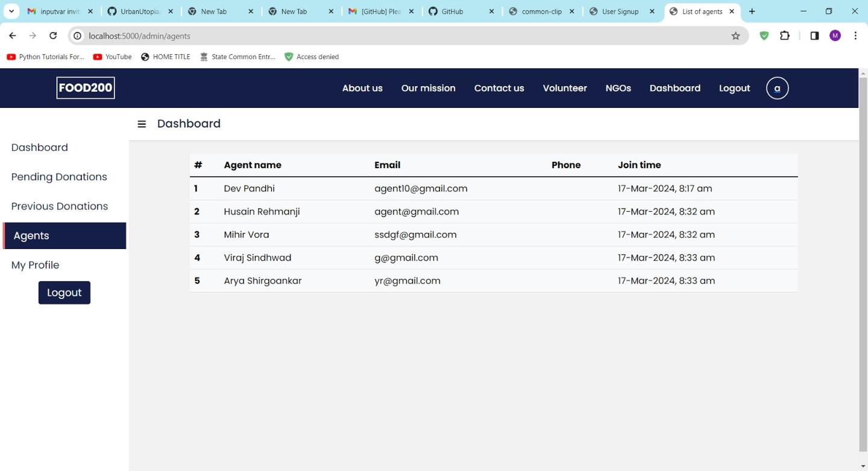Image resolution: width=868 pixels, height=471 pixels.
Task: Click email agent10@gmail.com
Action: click(421, 188)
